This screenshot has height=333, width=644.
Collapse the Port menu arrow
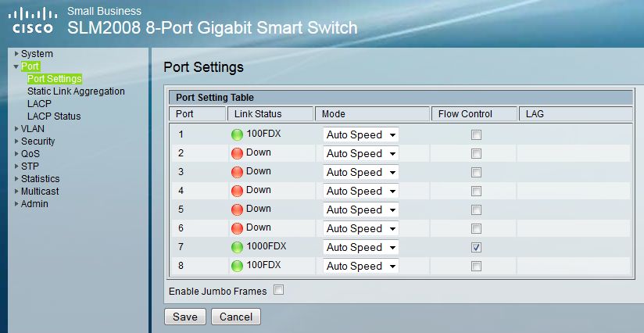tap(16, 66)
